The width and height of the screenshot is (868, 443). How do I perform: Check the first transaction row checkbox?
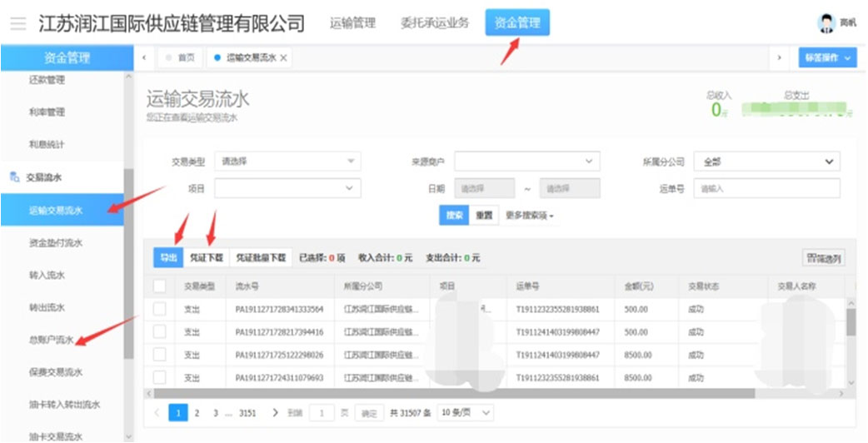160,309
